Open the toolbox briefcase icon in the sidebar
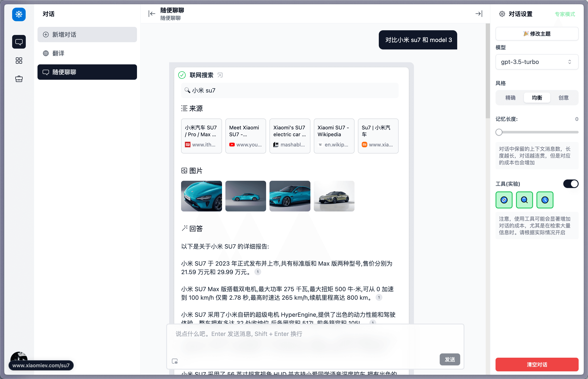 [19, 79]
